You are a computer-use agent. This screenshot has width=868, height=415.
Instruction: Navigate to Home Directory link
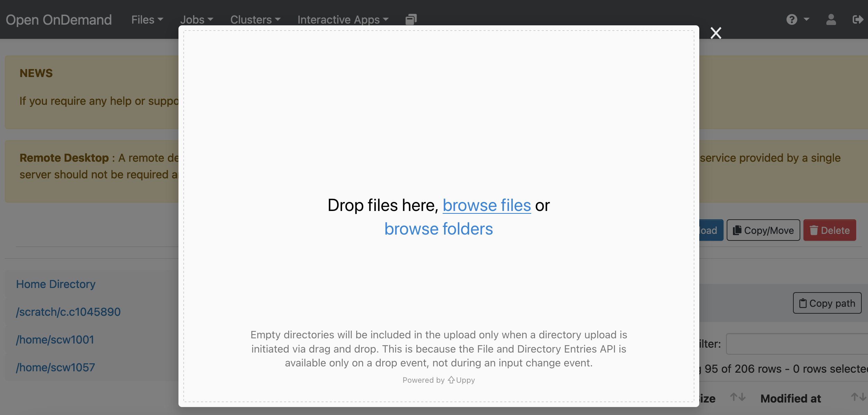pos(55,283)
